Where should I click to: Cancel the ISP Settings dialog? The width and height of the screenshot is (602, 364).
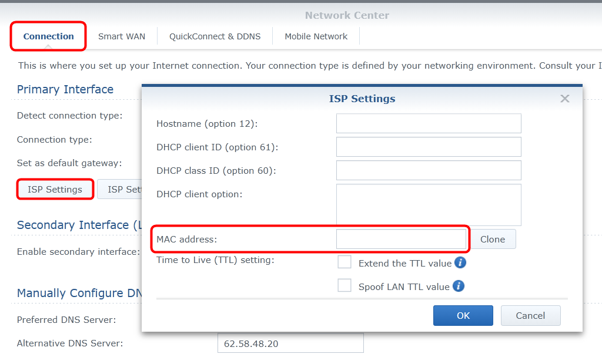pyautogui.click(x=530, y=316)
